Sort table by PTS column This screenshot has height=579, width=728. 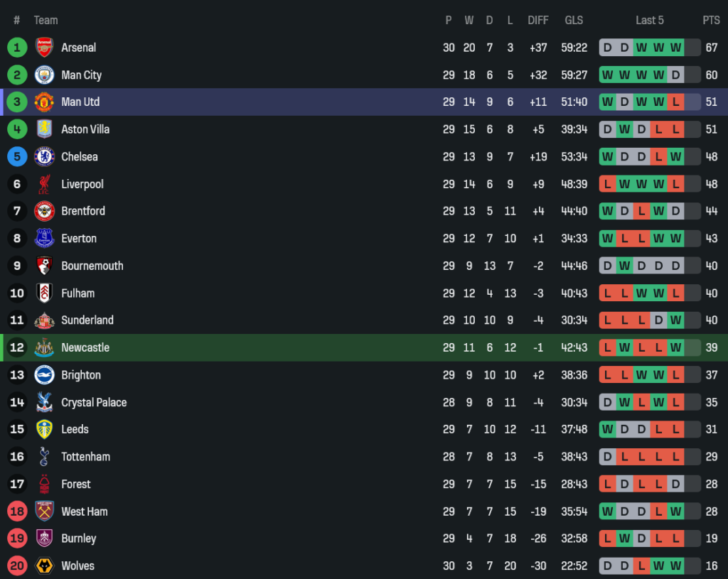(711, 20)
